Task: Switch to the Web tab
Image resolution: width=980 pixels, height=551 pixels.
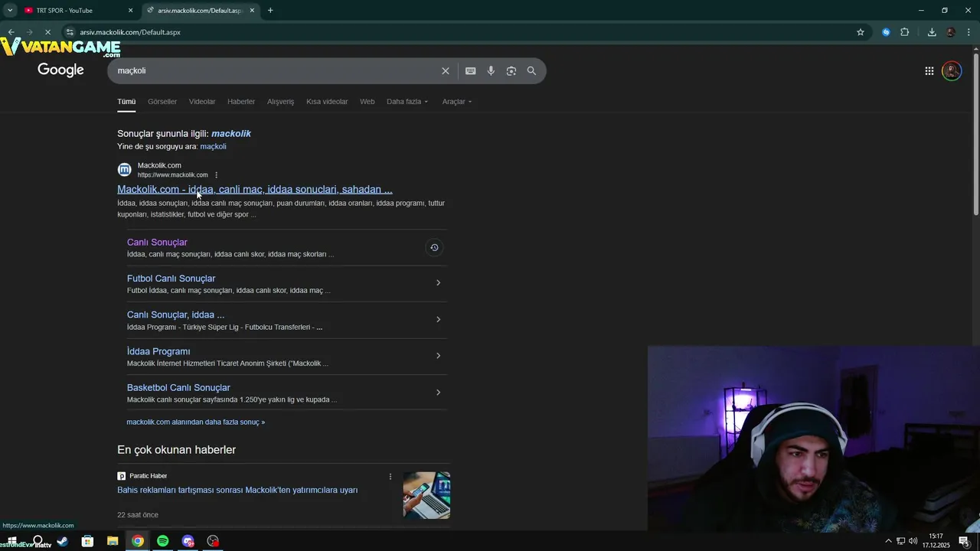Action: click(367, 102)
